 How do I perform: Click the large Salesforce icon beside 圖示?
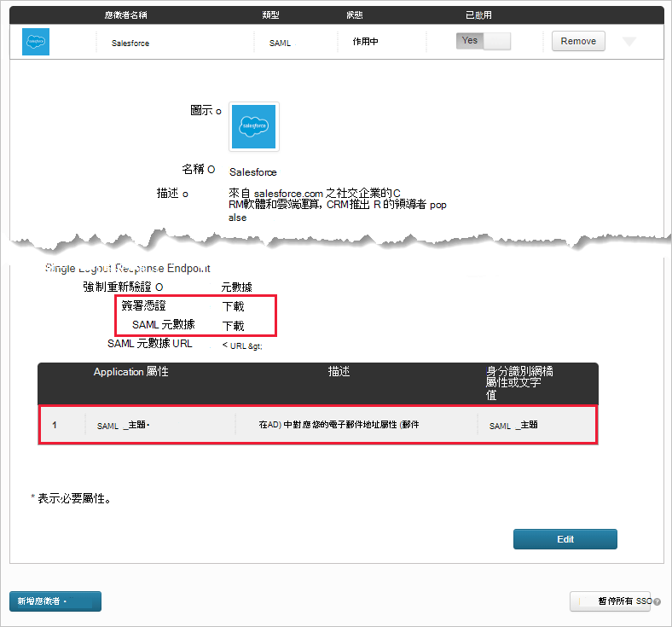(254, 126)
